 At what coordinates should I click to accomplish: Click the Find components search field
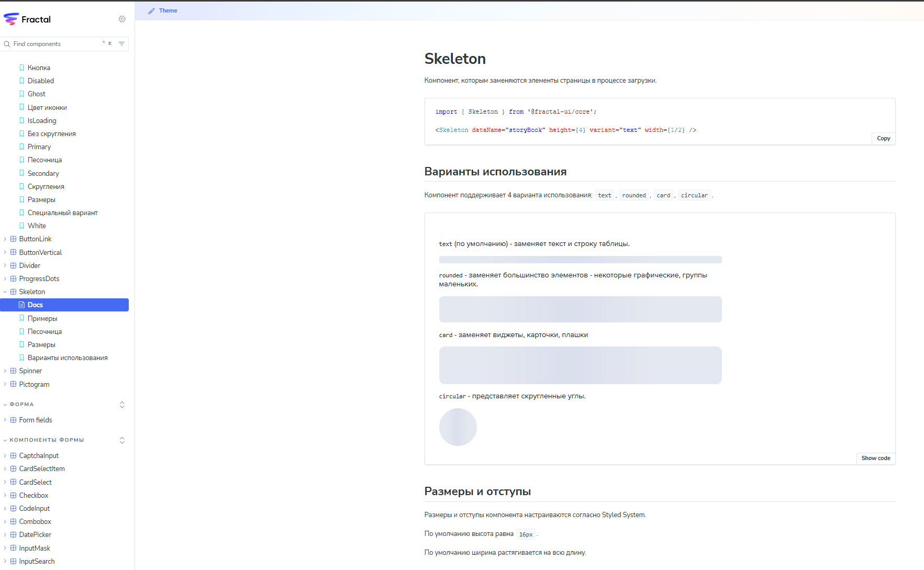pyautogui.click(x=55, y=44)
